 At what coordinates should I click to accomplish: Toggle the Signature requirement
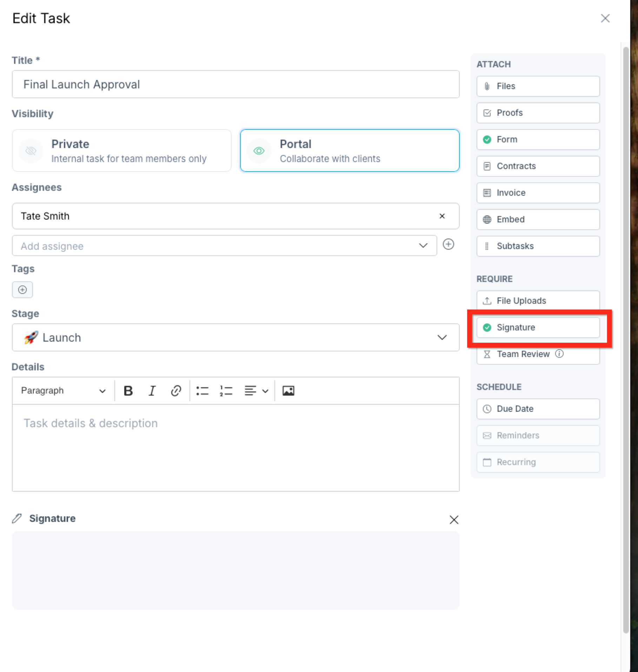pos(538,328)
